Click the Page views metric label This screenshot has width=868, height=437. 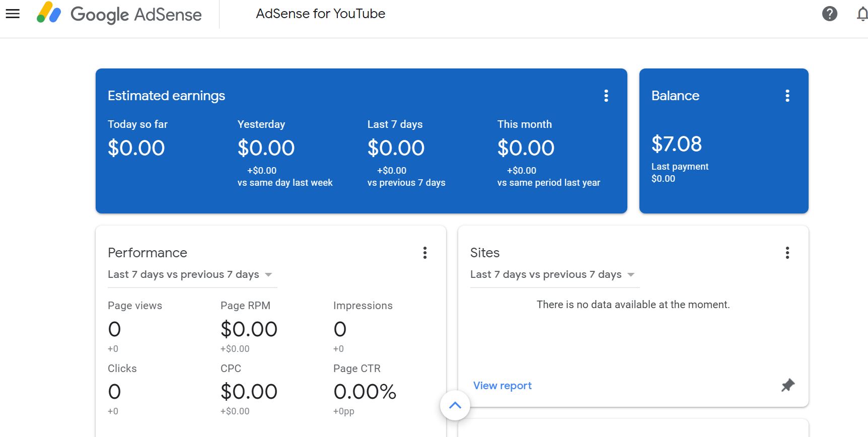pos(135,306)
